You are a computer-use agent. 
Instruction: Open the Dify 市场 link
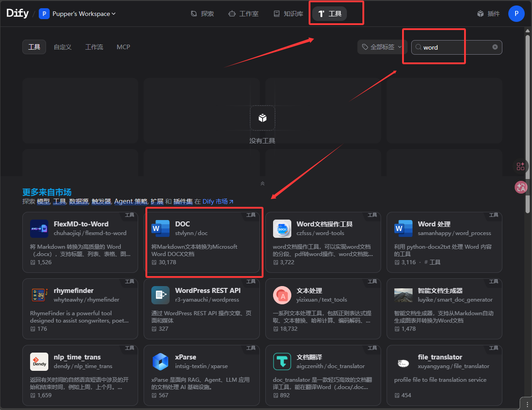218,201
